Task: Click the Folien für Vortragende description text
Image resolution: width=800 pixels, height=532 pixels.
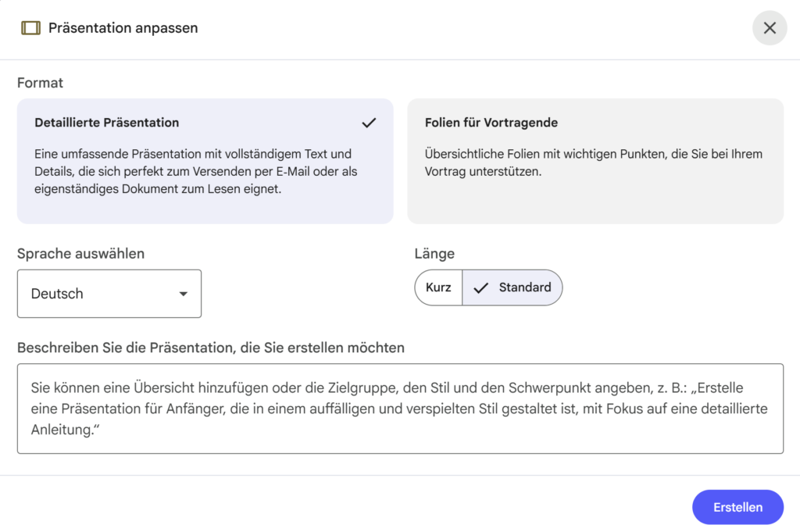Action: [594, 162]
